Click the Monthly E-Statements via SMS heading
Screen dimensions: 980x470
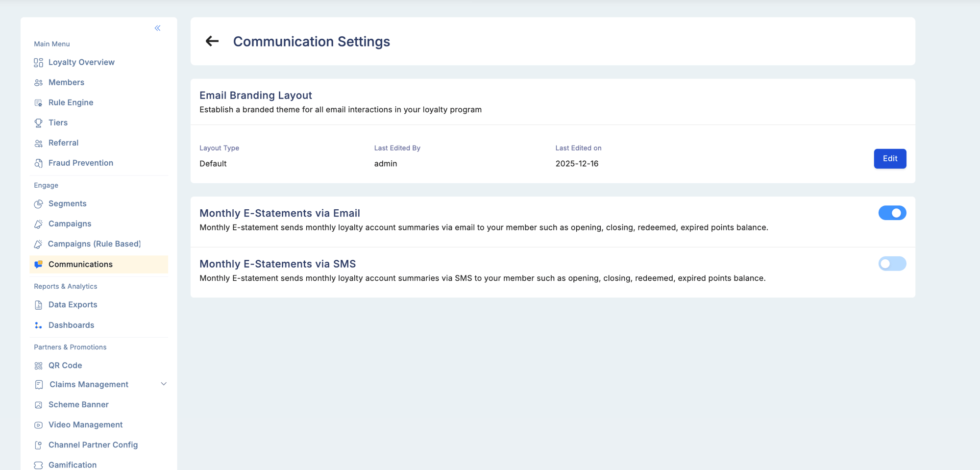click(277, 264)
